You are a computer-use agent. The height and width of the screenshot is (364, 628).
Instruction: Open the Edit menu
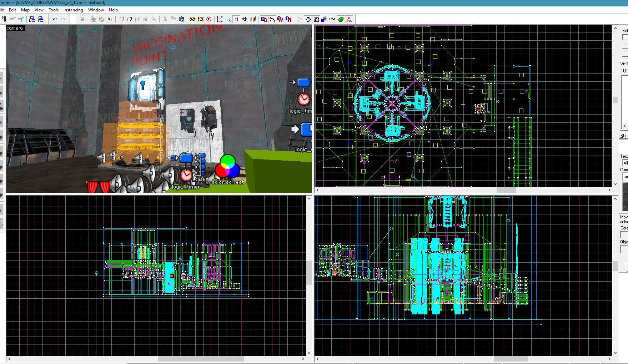(x=12, y=10)
